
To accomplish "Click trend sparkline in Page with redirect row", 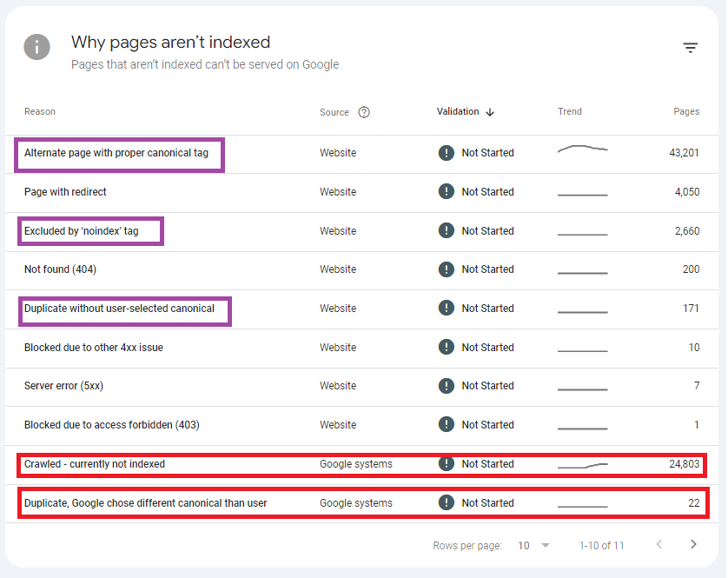I will pos(583,195).
